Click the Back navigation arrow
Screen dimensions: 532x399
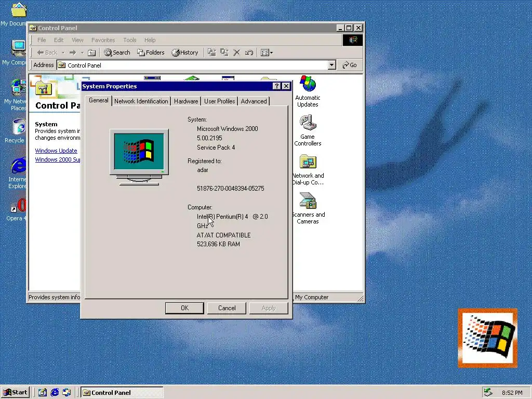(x=47, y=52)
